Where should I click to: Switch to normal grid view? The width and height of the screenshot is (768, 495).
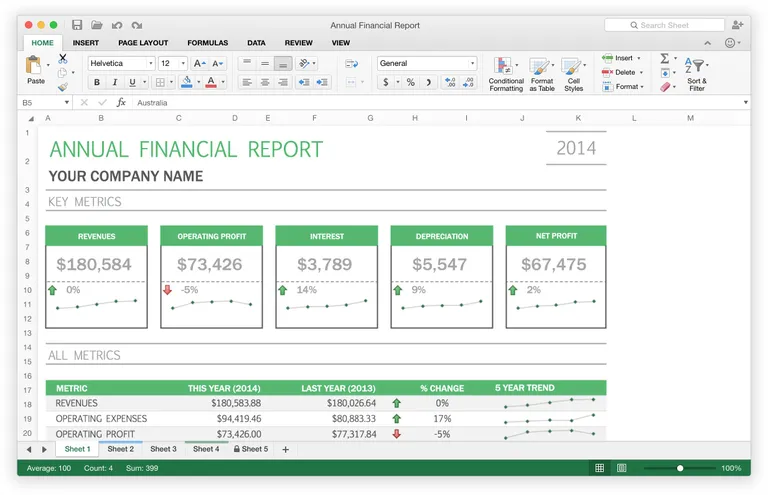click(600, 468)
